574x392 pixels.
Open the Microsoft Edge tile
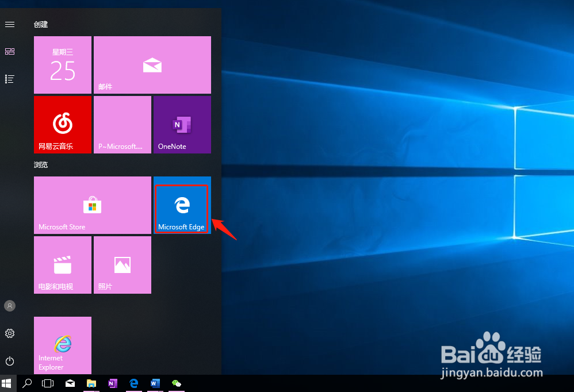182,205
